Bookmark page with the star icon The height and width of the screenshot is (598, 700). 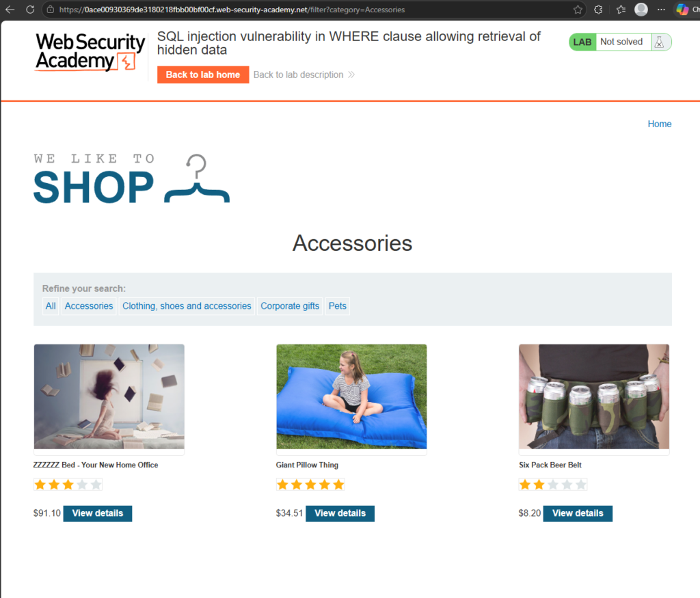click(x=578, y=10)
